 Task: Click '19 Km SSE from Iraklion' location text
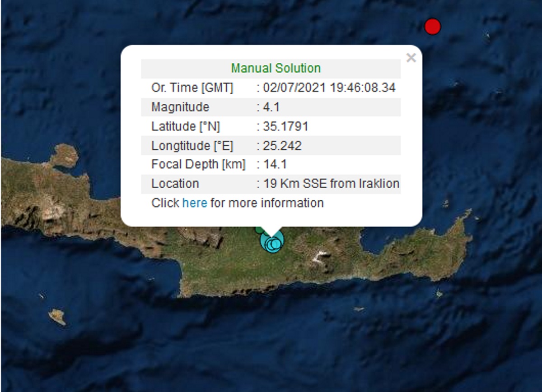pos(331,184)
